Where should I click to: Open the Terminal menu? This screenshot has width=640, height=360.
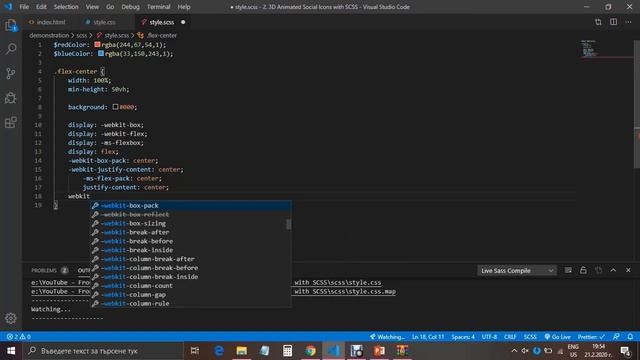click(x=158, y=7)
